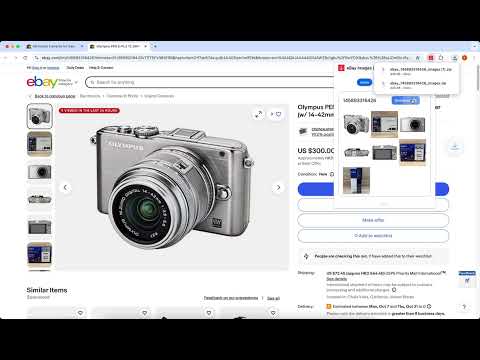Open the browser downloads toolbar icon

(454, 58)
